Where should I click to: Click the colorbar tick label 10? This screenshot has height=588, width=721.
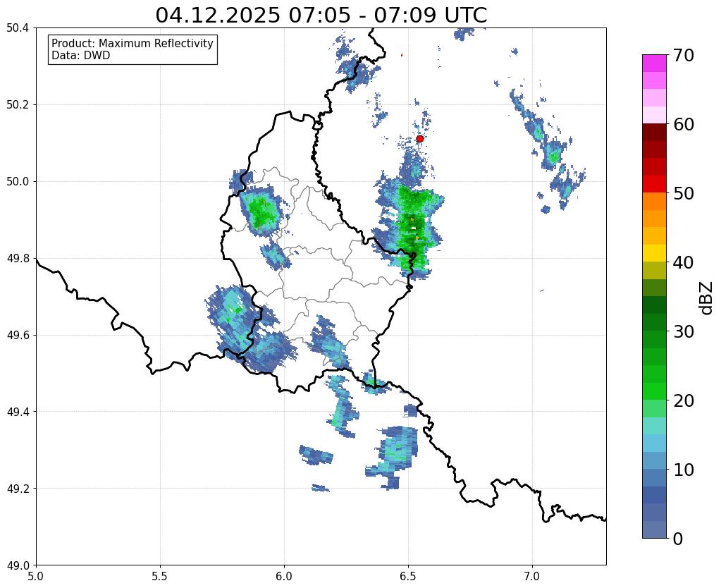coord(684,470)
